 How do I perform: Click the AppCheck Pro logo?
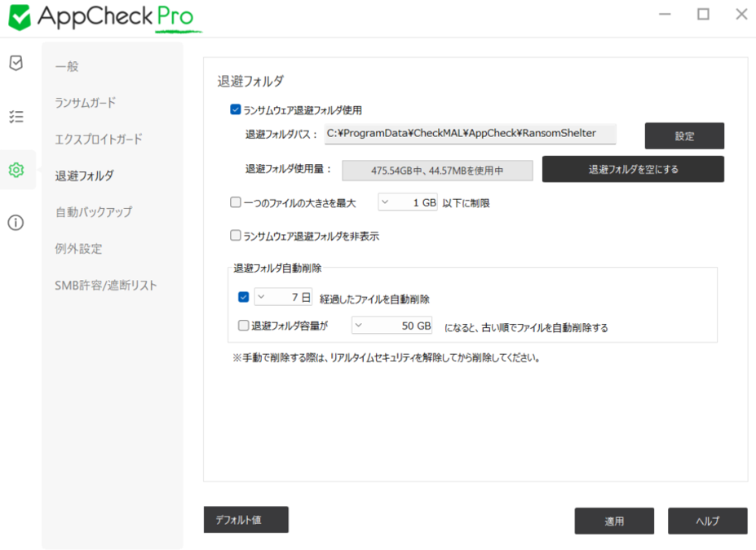click(102, 16)
